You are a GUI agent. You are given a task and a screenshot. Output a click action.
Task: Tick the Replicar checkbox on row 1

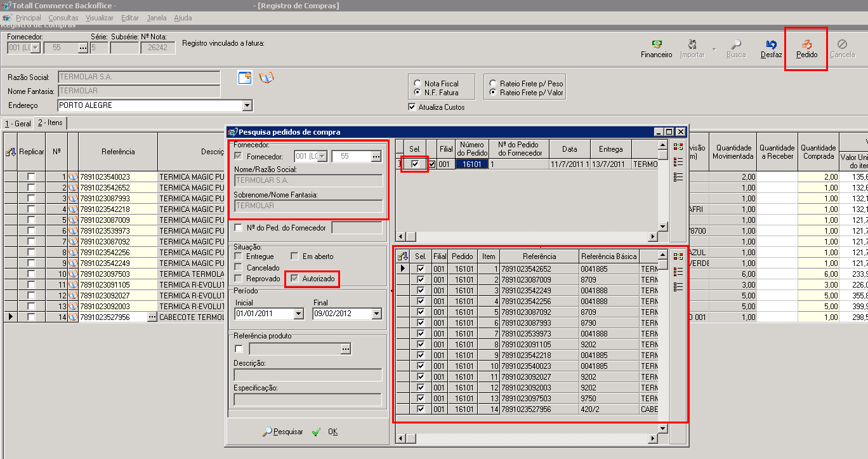[31, 177]
